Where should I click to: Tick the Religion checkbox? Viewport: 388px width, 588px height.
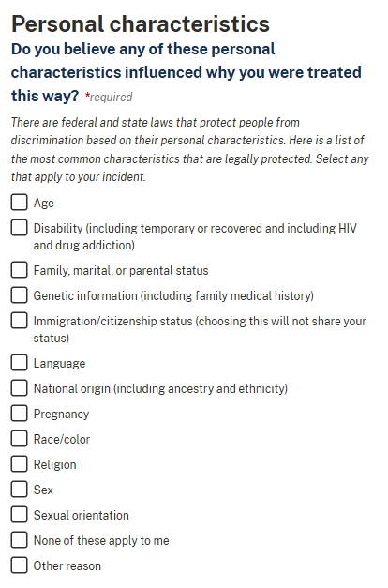[x=19, y=464]
